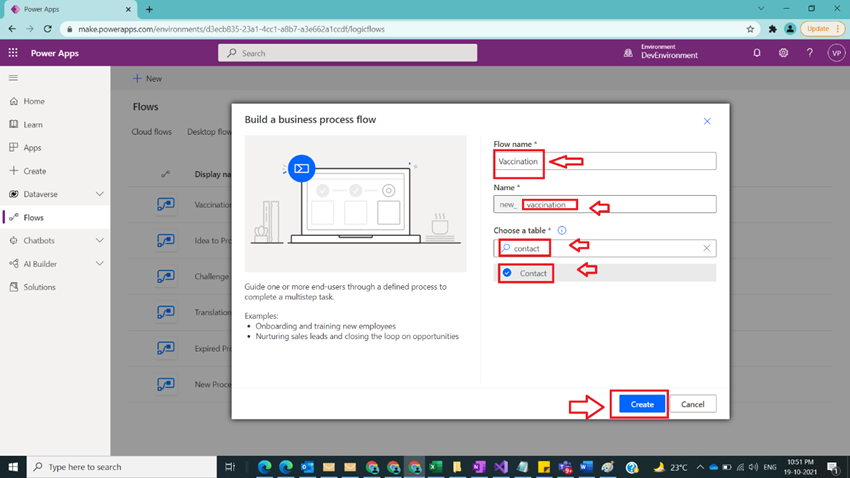Click the flow icon in Vaccination row
The image size is (850, 478).
tap(166, 204)
